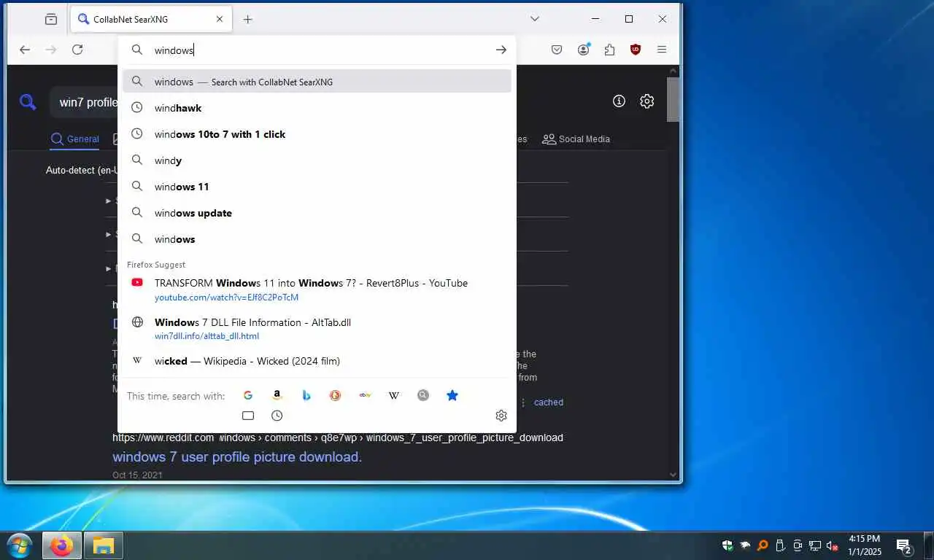Click the Firefox taskbar icon
934x560 pixels.
coord(61,545)
